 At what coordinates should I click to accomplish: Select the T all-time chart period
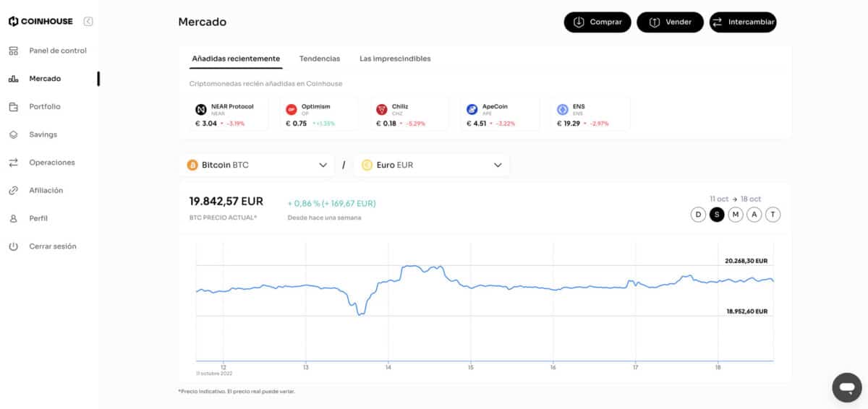773,215
